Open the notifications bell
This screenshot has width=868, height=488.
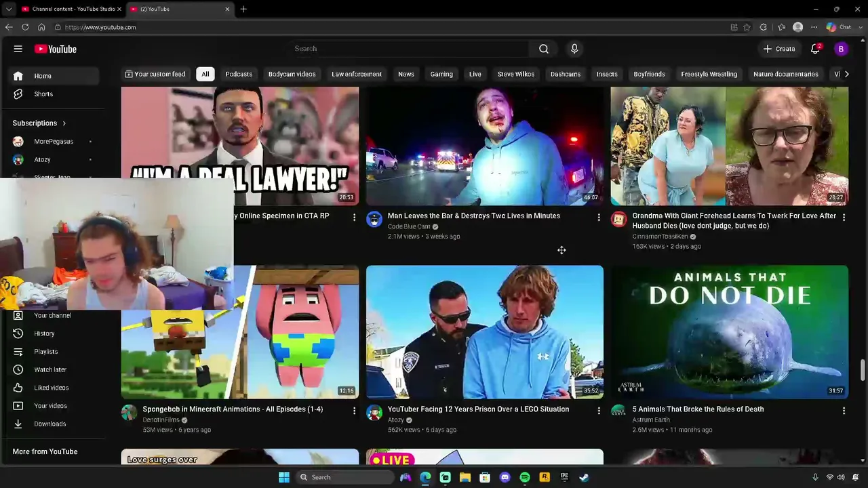816,49
